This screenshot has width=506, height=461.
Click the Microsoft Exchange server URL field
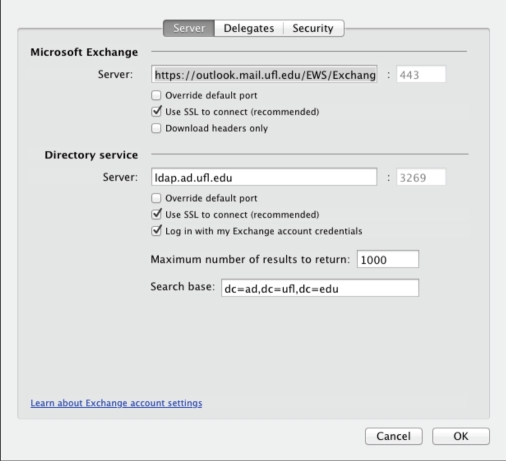[x=264, y=74]
